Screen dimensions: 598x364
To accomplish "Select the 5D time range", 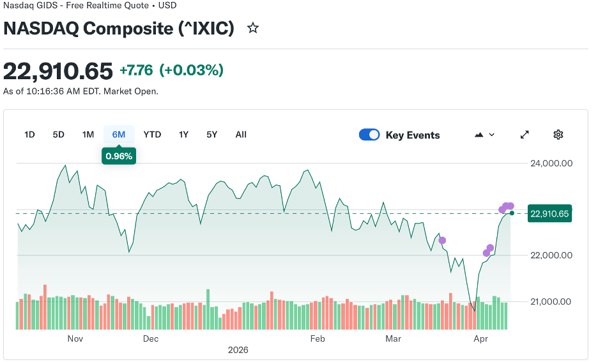I will (59, 135).
